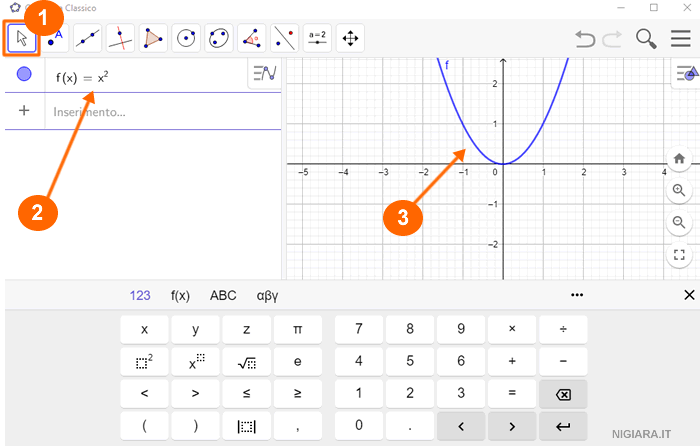700x446 pixels.
Task: Tap the 7 key
Action: pyautogui.click(x=359, y=329)
